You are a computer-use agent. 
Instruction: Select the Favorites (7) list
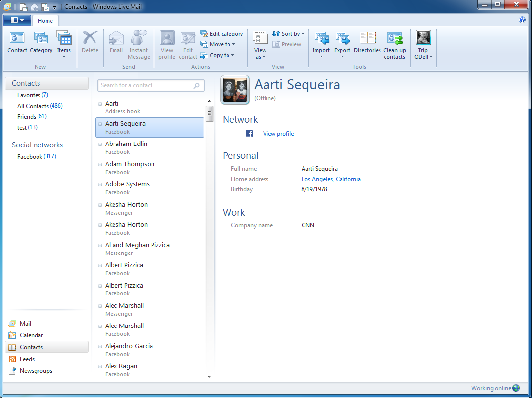tap(33, 95)
